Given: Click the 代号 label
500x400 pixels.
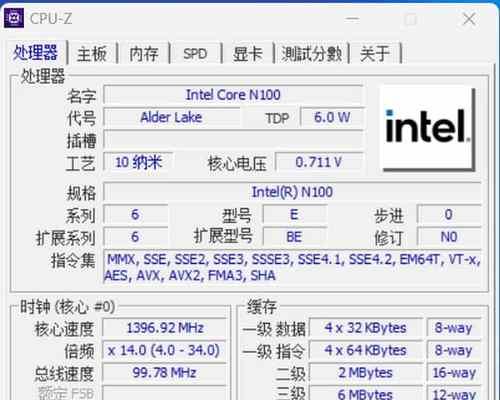Looking at the screenshot, I should pos(81,118).
